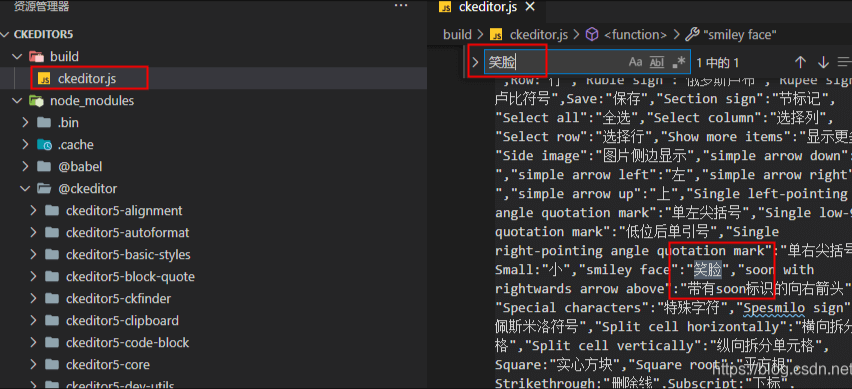Switch to the ckeditor.js editor tab

click(x=487, y=7)
